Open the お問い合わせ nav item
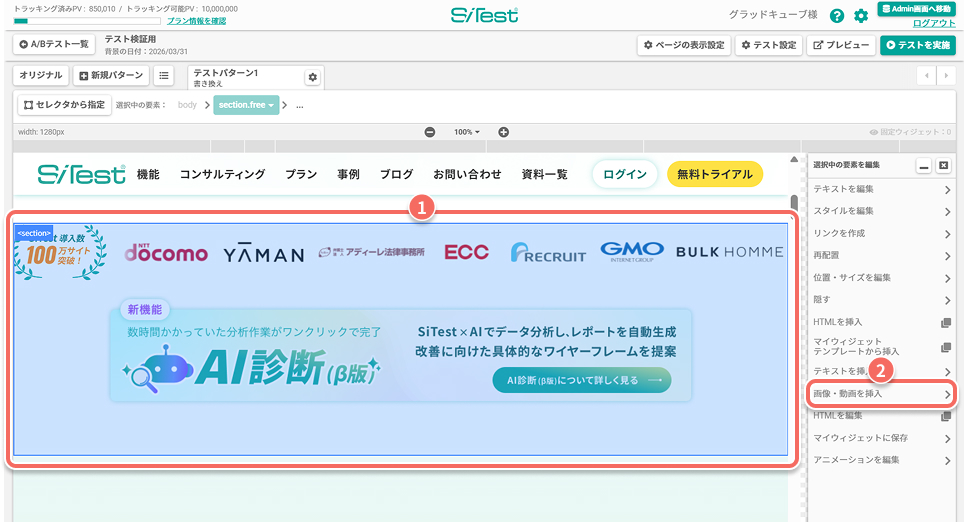This screenshot has height=522, width=964. (x=467, y=175)
